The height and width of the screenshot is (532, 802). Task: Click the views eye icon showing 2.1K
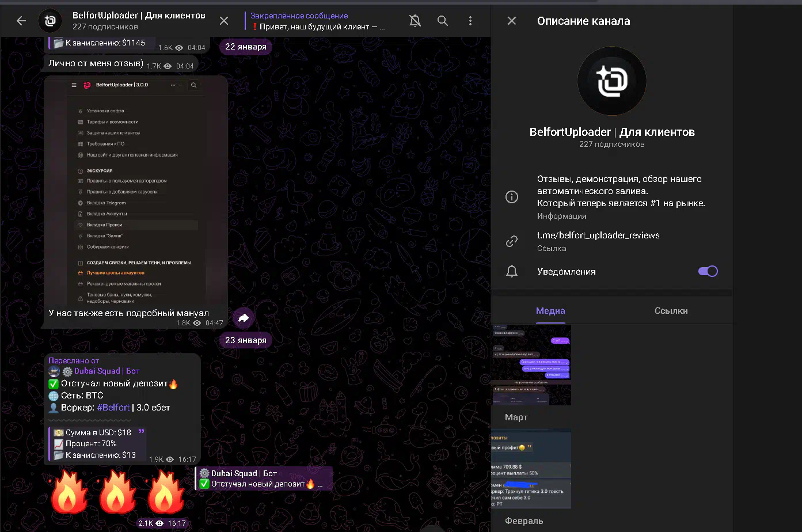tap(159, 523)
